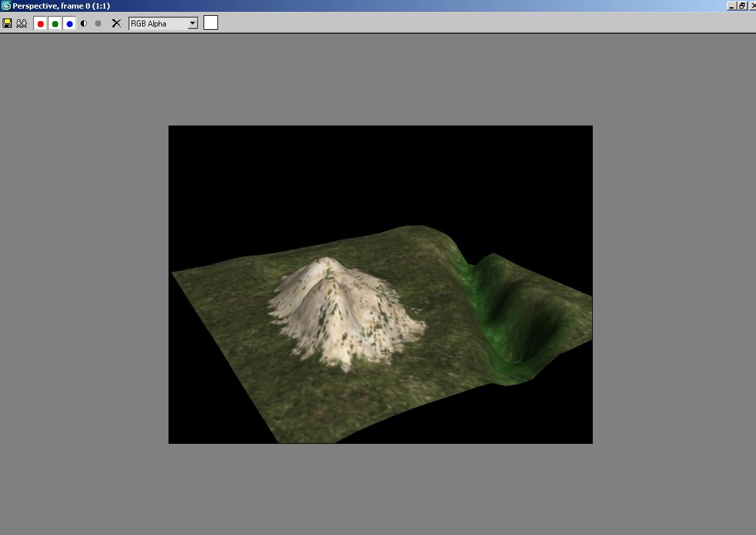Open window system menu via 3ds Max icon
The width and height of the screenshot is (756, 535).
point(6,5)
